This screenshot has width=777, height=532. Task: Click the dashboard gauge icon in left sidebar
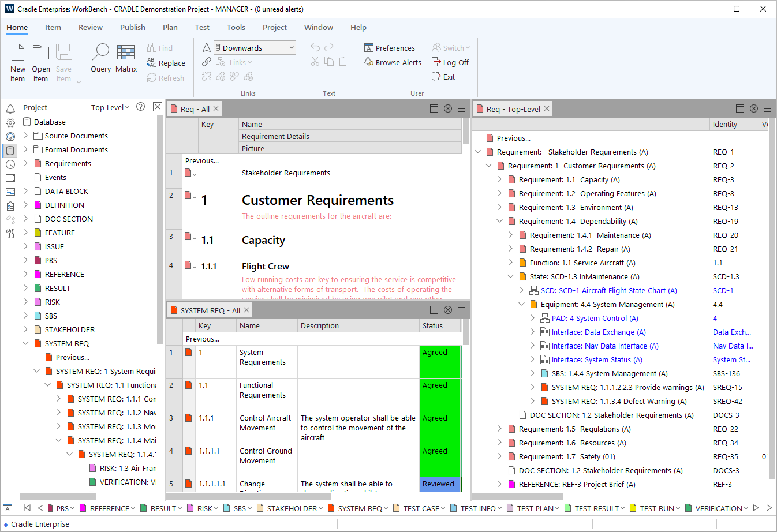pyautogui.click(x=10, y=136)
